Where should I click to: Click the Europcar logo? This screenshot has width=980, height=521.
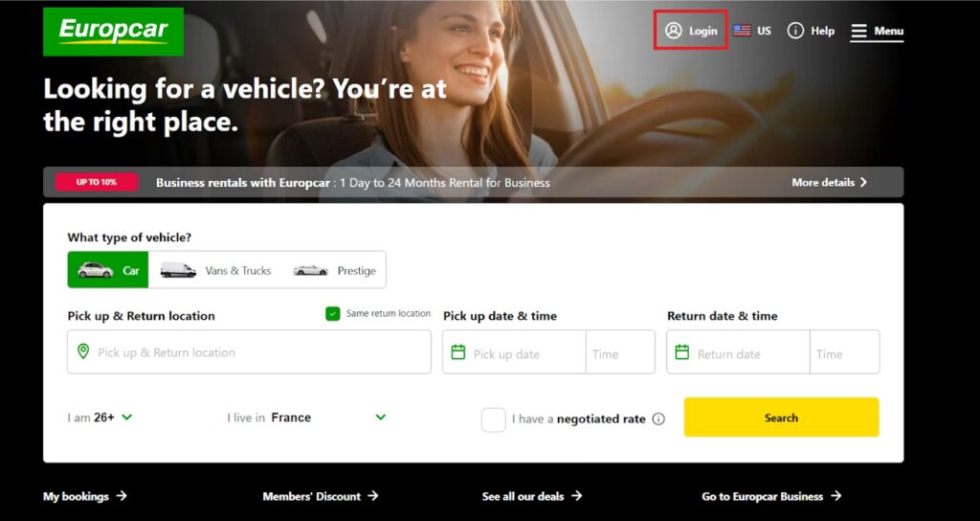(113, 32)
